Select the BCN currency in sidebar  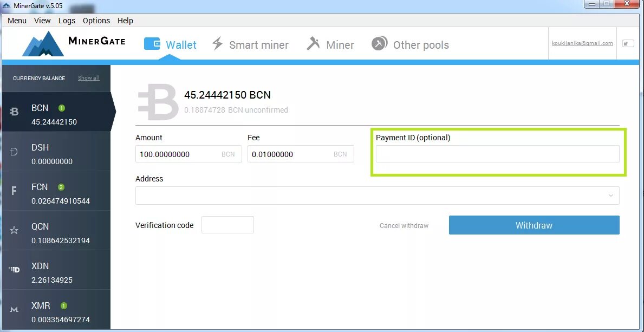coord(56,112)
